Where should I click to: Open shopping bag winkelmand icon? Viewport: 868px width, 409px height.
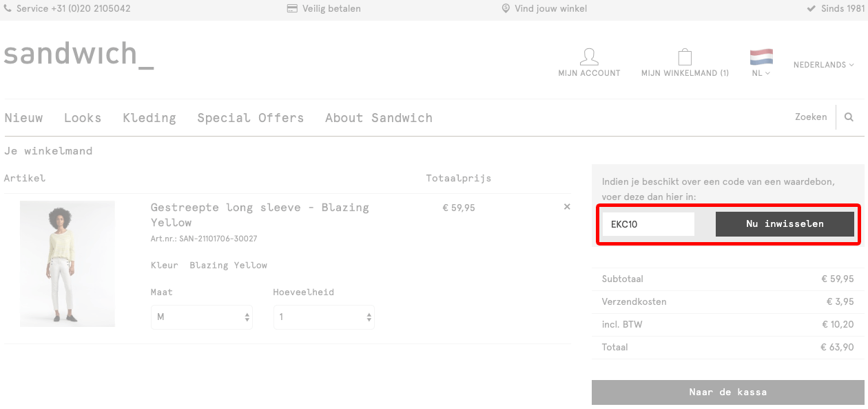point(685,57)
